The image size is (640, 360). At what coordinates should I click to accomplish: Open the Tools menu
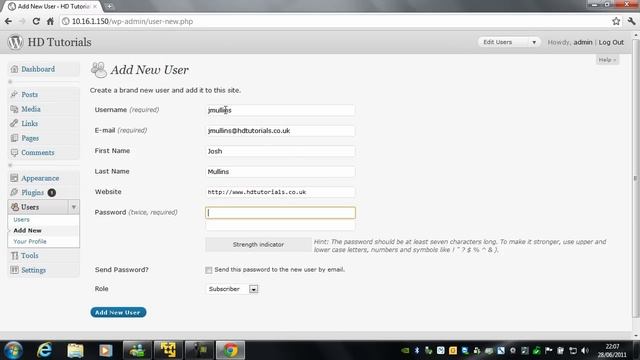click(x=30, y=256)
